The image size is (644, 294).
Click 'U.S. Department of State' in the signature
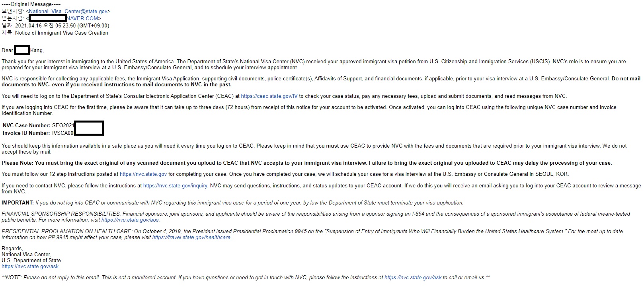(31, 261)
